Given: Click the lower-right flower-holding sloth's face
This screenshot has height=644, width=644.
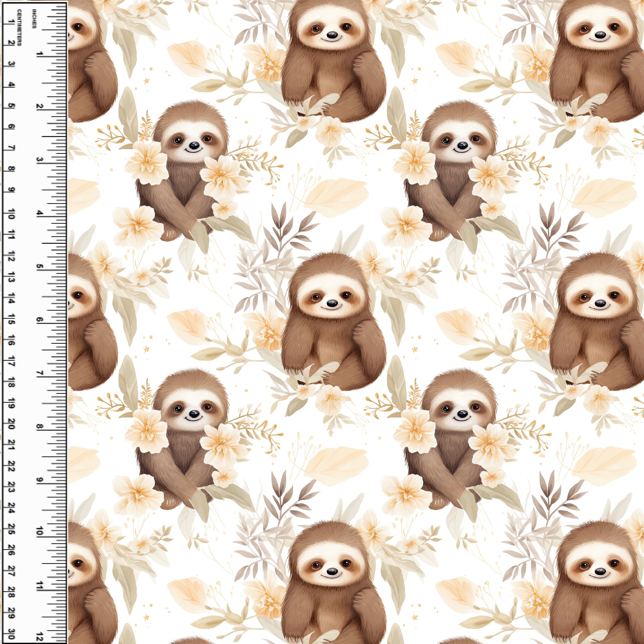Looking at the screenshot, I should [462, 411].
